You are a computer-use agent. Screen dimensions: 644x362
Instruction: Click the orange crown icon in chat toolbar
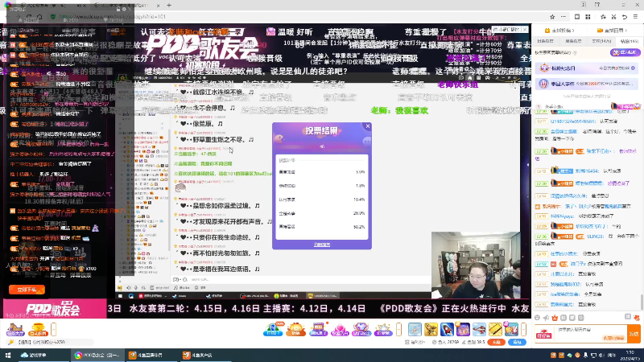pos(555,318)
